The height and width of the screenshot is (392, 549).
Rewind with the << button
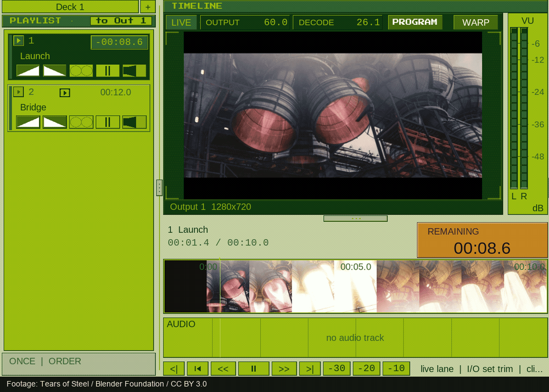coord(223,368)
